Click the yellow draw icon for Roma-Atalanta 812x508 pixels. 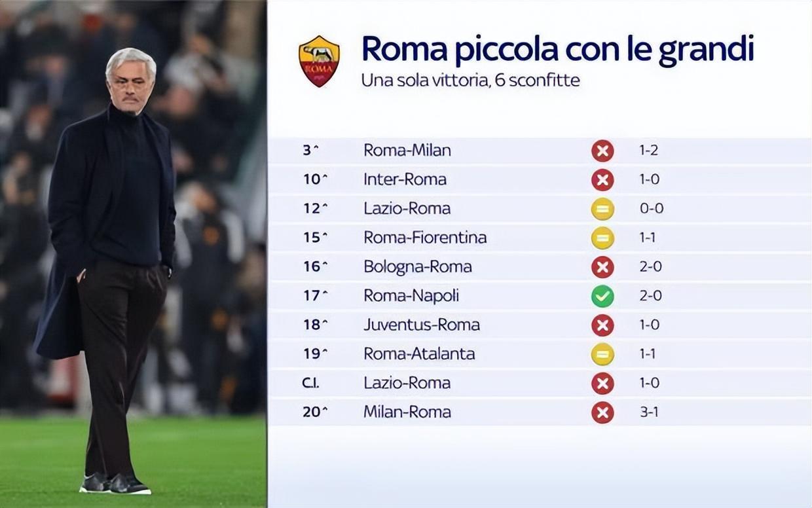[x=602, y=354]
